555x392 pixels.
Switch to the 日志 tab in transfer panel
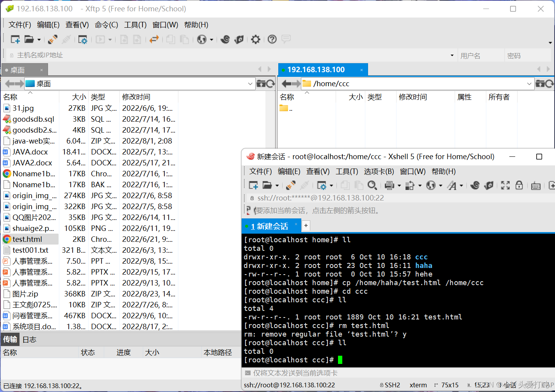tap(29, 339)
